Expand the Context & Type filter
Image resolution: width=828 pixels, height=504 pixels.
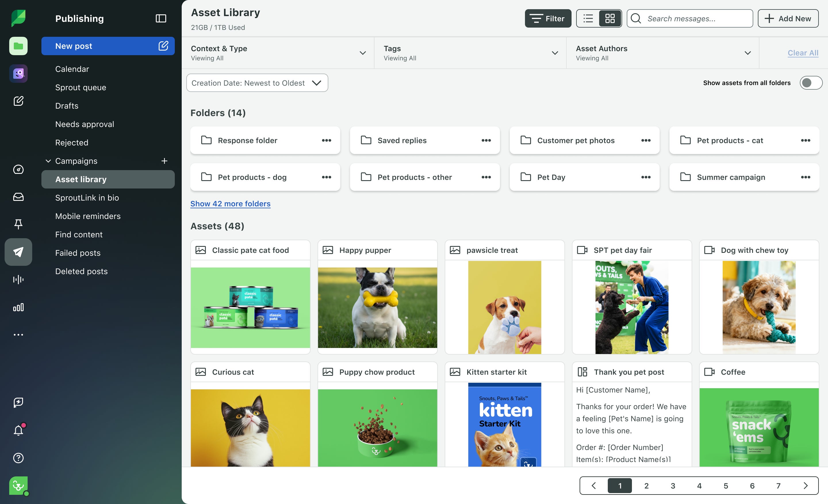278,53
